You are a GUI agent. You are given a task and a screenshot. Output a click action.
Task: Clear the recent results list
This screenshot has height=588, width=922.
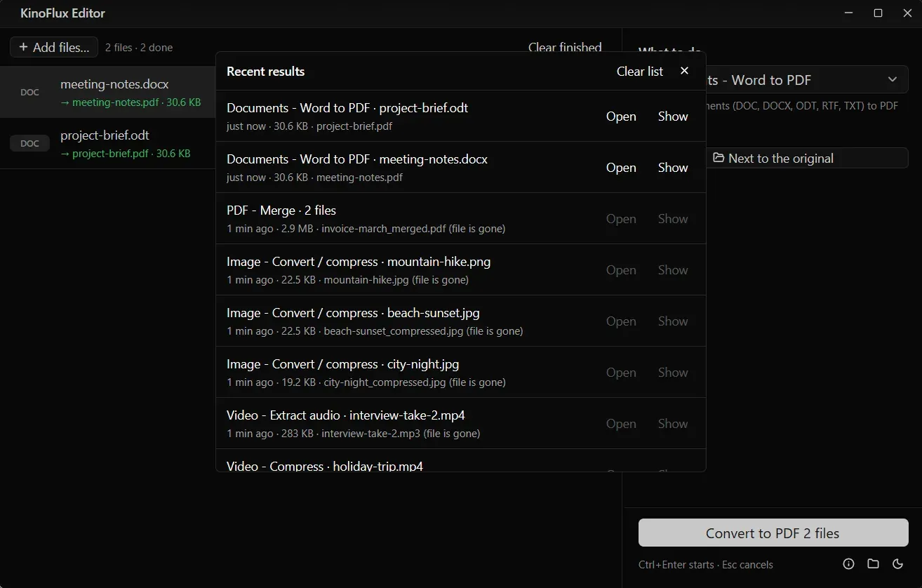640,71
